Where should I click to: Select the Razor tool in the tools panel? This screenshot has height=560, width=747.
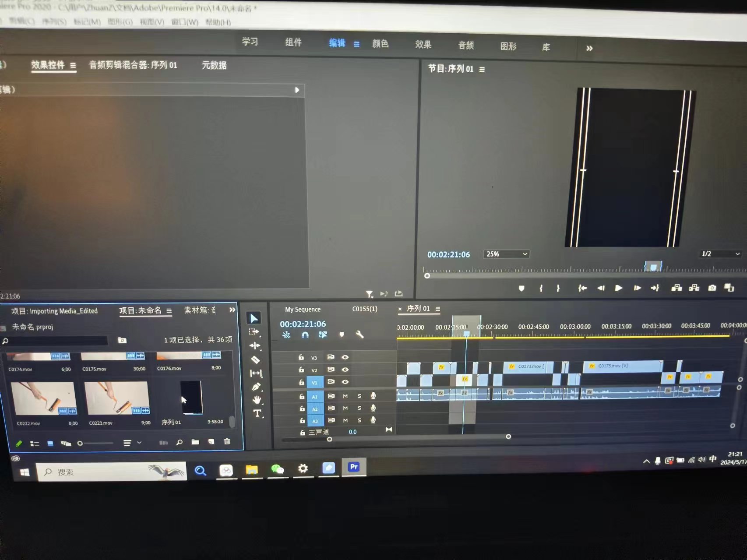point(255,360)
